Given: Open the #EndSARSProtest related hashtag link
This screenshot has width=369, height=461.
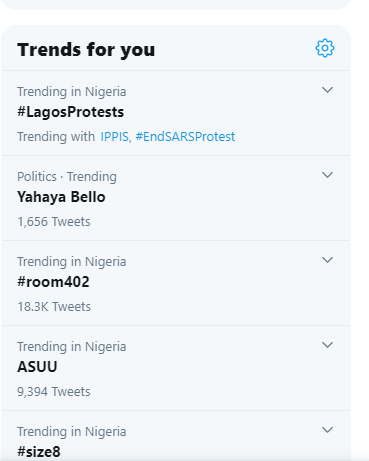Looking at the screenshot, I should pos(185,137).
